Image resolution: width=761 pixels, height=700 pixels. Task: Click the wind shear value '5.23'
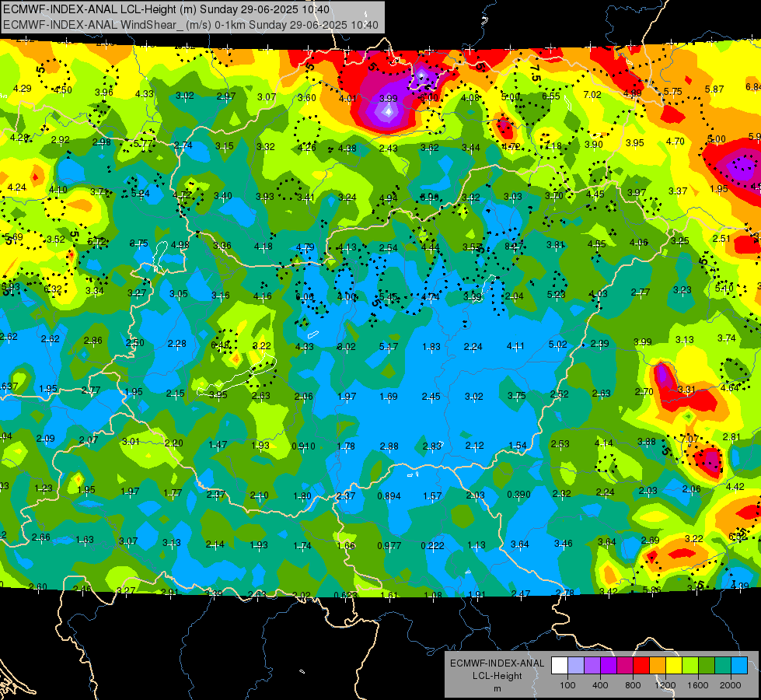click(557, 294)
